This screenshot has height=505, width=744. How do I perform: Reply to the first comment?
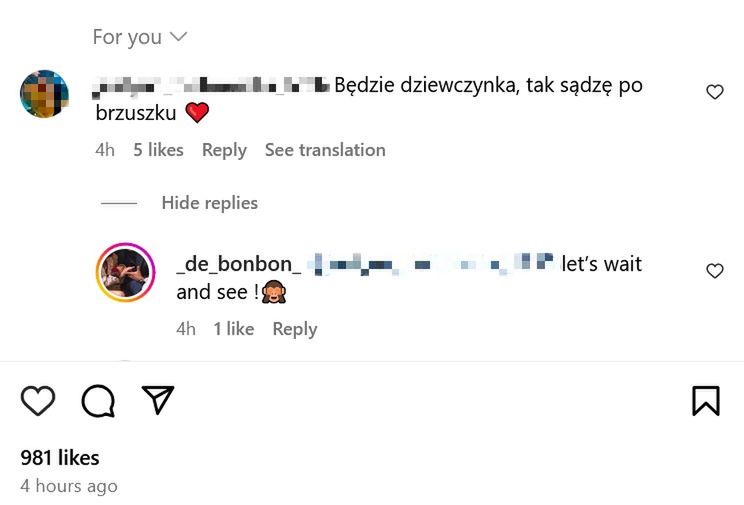[x=224, y=150]
